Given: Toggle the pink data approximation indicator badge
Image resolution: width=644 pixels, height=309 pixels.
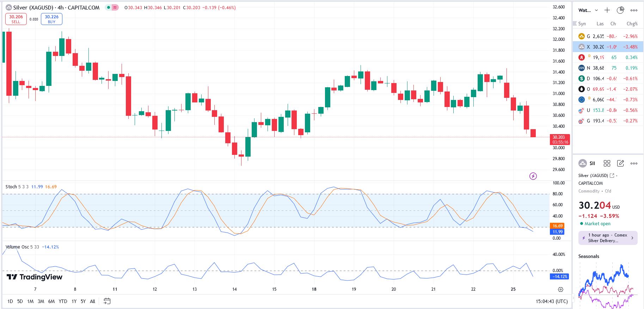Looking at the screenshot, I should pyautogui.click(x=115, y=7).
